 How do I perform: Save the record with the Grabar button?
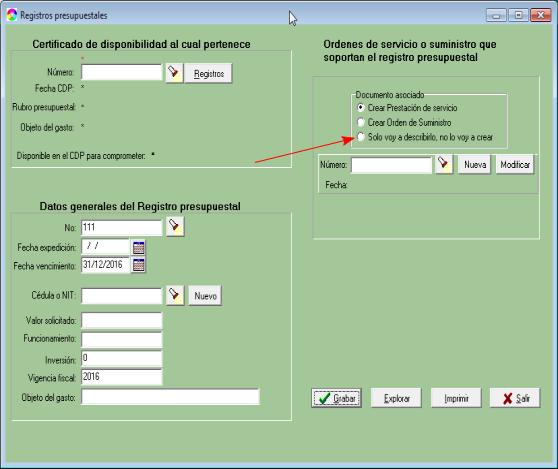[337, 398]
